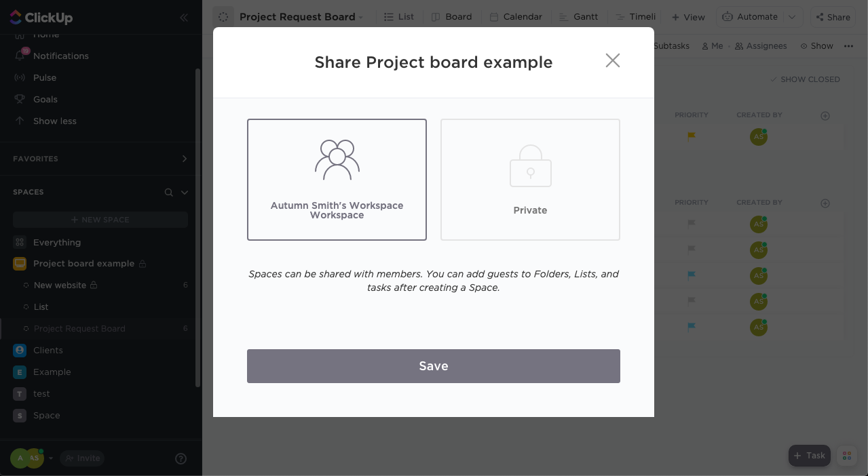Toggle Show Closed tasks
This screenshot has width=868, height=476.
805,79
